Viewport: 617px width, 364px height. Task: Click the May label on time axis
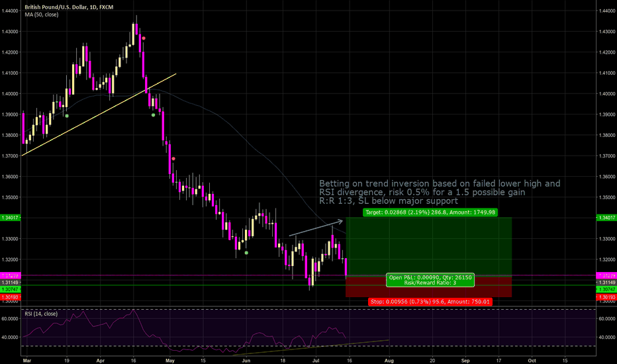tap(170, 360)
